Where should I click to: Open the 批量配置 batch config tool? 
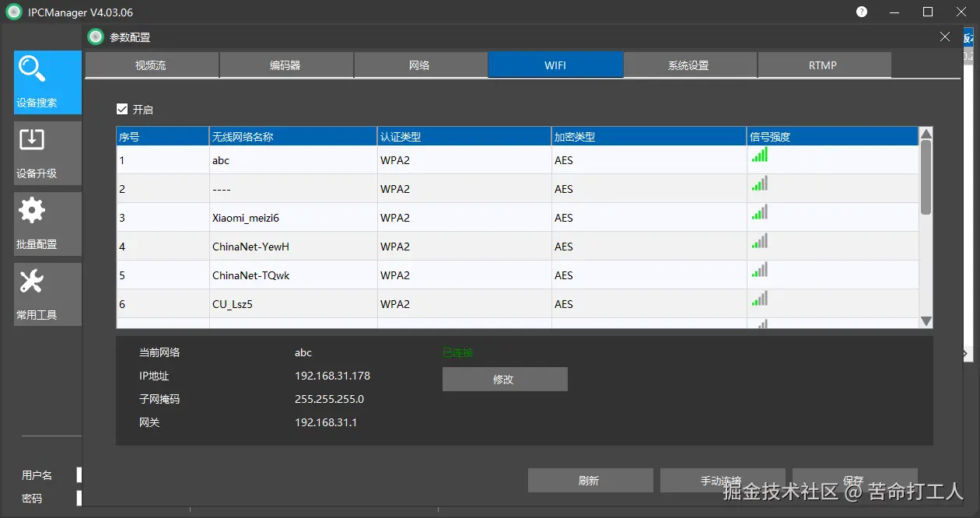pyautogui.click(x=47, y=224)
